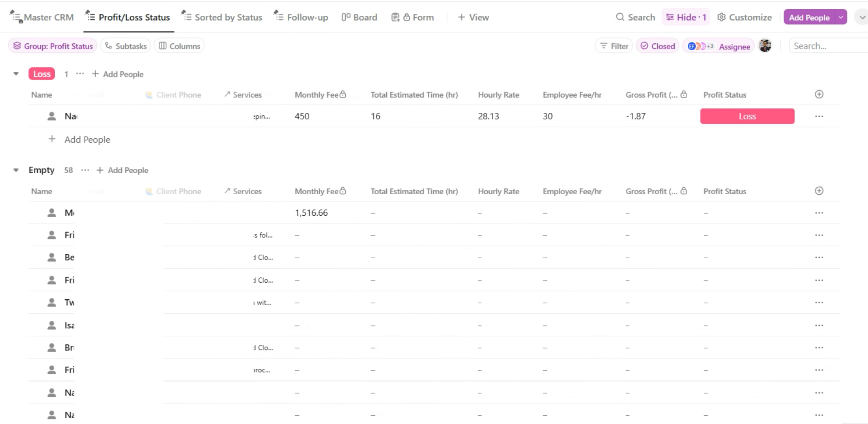Click the Filter button
Viewport: 868px width, 424px height.
pos(614,46)
